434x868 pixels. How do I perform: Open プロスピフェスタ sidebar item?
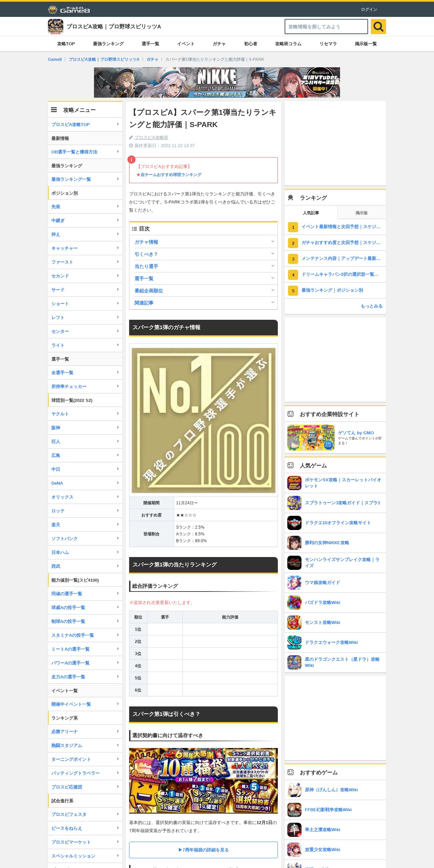[x=85, y=814]
